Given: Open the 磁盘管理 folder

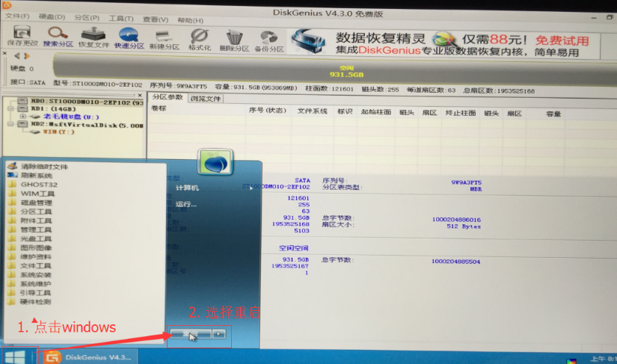Looking at the screenshot, I should click(x=31, y=203).
